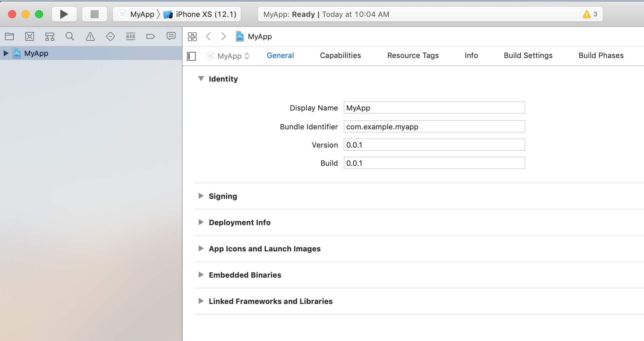Image resolution: width=644 pixels, height=341 pixels.
Task: Show the Issue navigator
Action: (90, 36)
